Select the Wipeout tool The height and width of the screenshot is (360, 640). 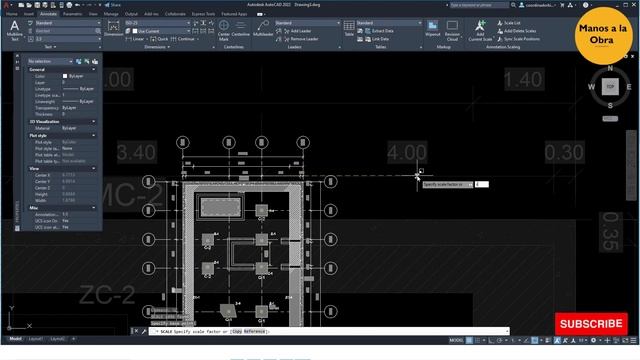(433, 29)
